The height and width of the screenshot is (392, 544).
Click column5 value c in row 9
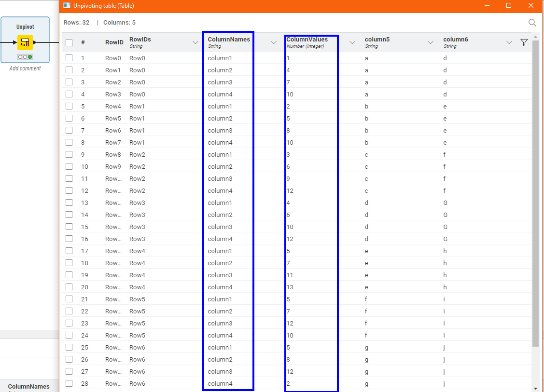[366, 154]
